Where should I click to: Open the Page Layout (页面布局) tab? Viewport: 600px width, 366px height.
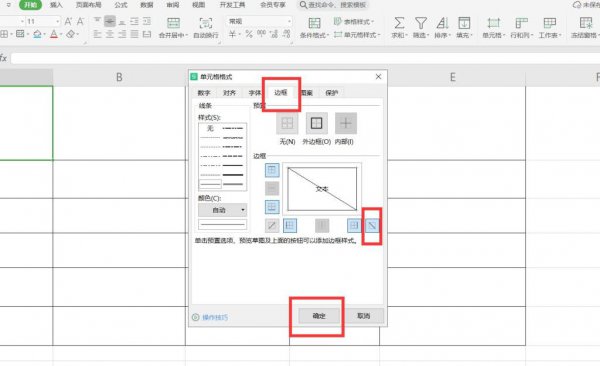click(x=89, y=5)
